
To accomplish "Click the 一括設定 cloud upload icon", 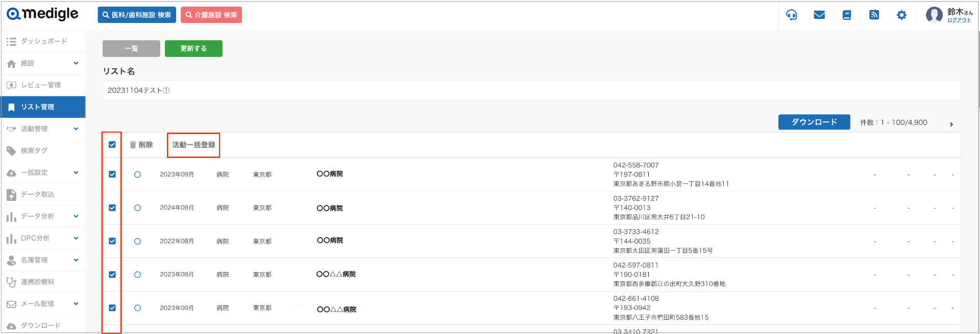I will tap(11, 173).
